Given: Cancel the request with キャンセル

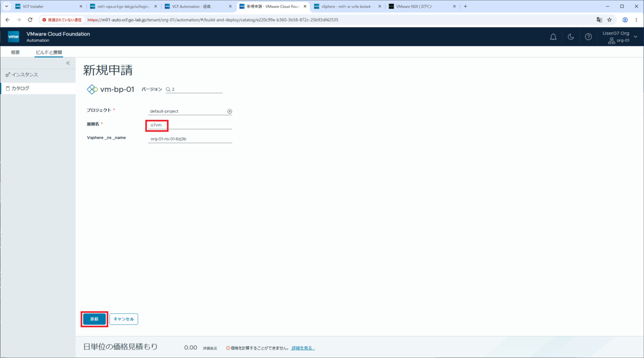Looking at the screenshot, I should (124, 319).
